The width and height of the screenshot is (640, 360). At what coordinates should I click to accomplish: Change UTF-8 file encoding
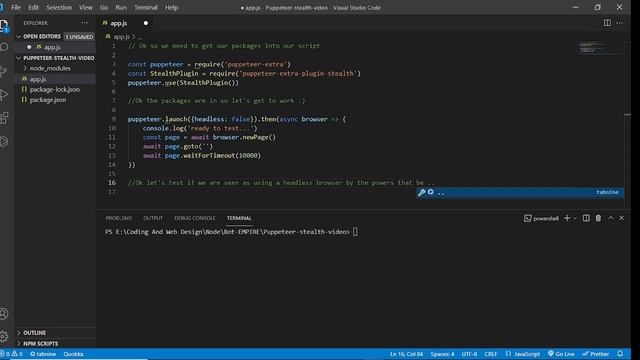point(469,354)
